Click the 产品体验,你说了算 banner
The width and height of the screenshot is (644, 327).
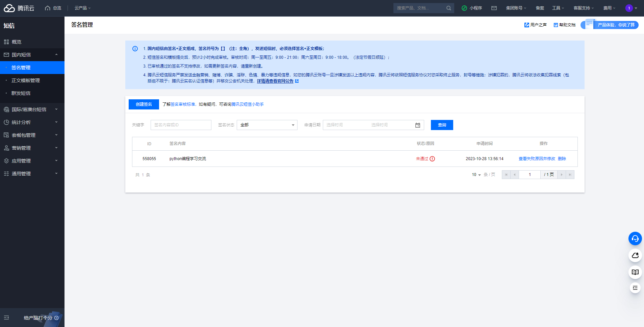[610, 25]
